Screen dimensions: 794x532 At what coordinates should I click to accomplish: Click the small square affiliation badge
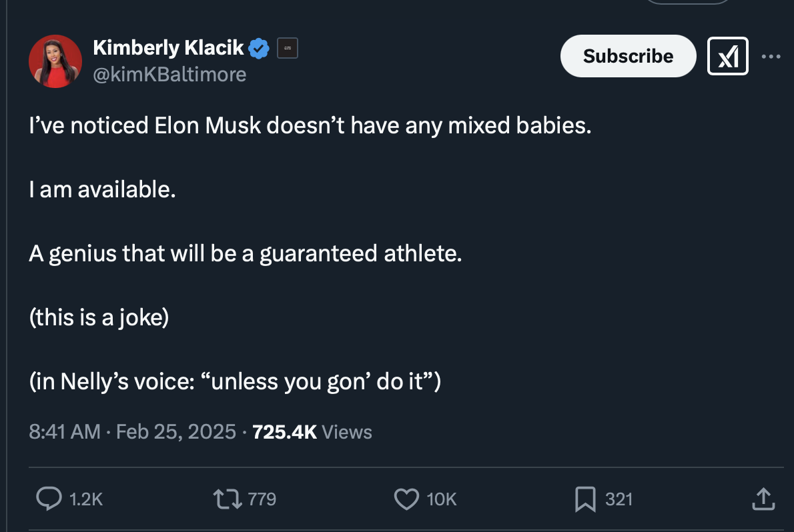coord(288,48)
